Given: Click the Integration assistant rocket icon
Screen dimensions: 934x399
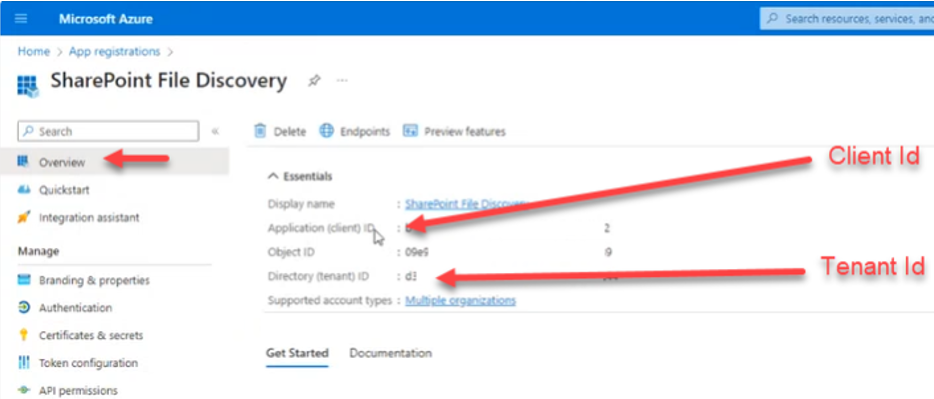Looking at the screenshot, I should tap(24, 218).
